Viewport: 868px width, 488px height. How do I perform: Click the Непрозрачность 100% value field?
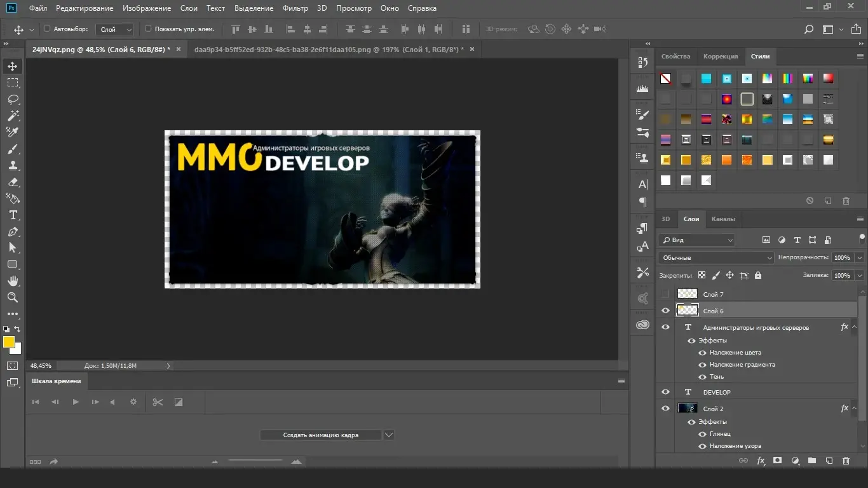click(843, 257)
